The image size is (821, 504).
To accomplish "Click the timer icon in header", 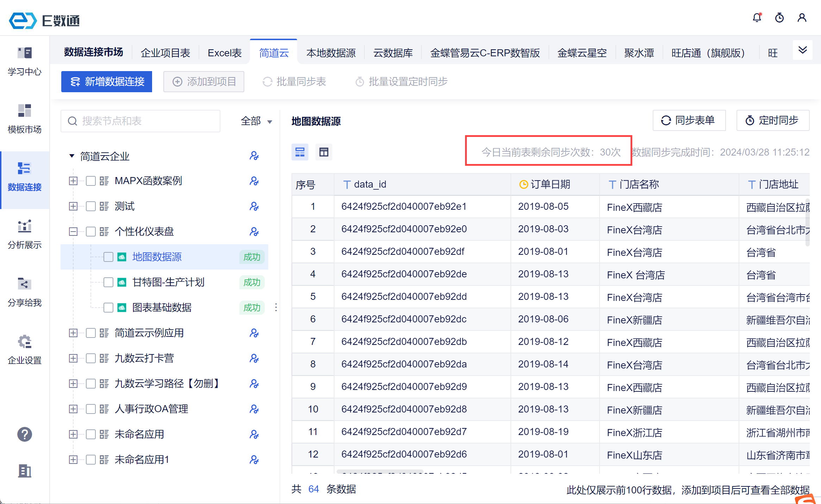I will point(779,18).
